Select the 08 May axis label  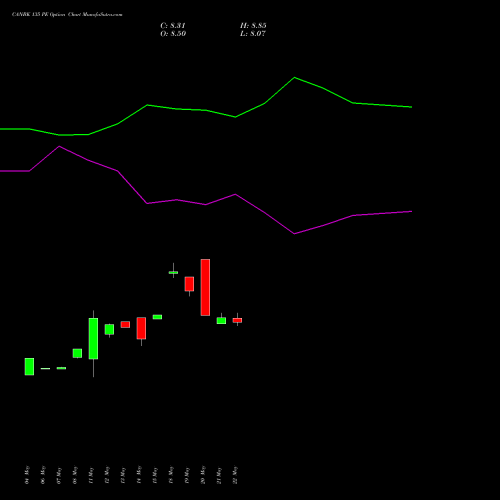(75, 475)
